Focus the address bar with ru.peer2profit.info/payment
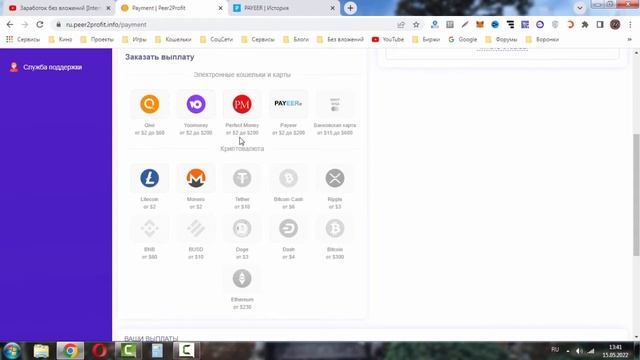 224,24
